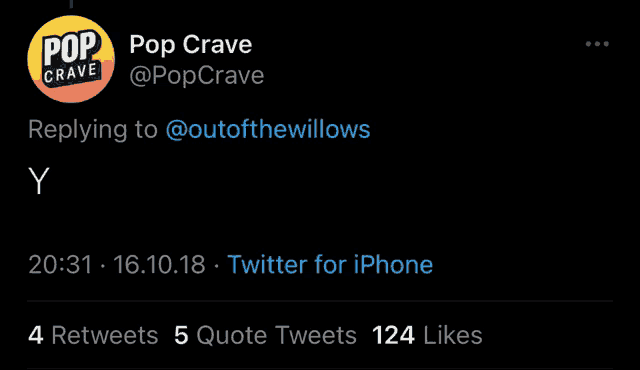View the 4 Retweets list
Screen dimensions: 640x370
93,335
